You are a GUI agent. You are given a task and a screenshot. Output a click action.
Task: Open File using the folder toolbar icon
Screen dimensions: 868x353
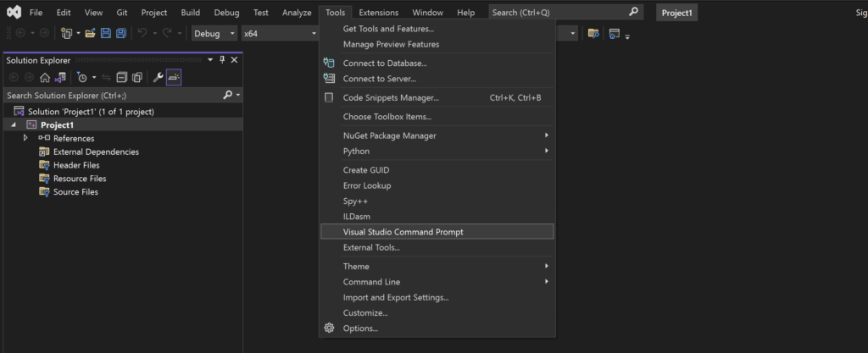(x=90, y=34)
